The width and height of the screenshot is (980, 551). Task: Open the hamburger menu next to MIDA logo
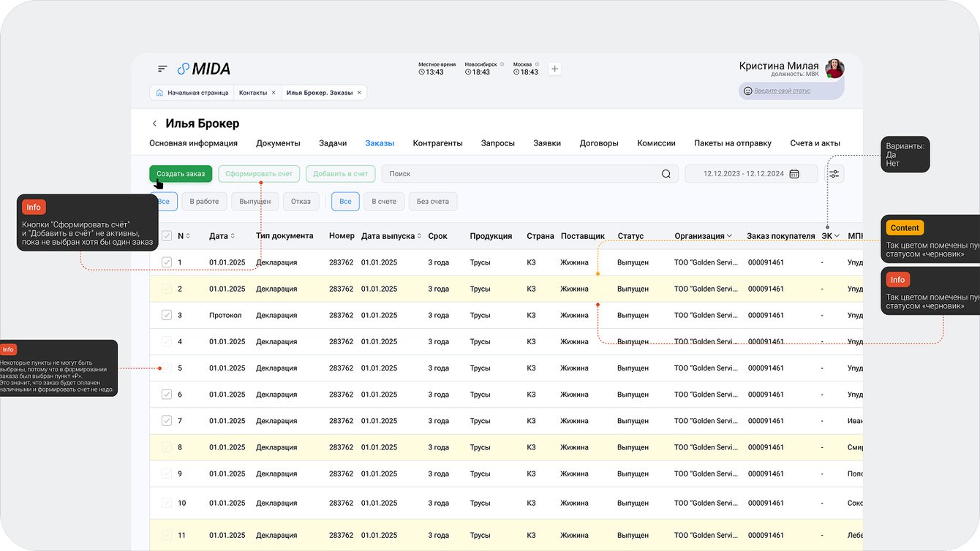coord(162,69)
